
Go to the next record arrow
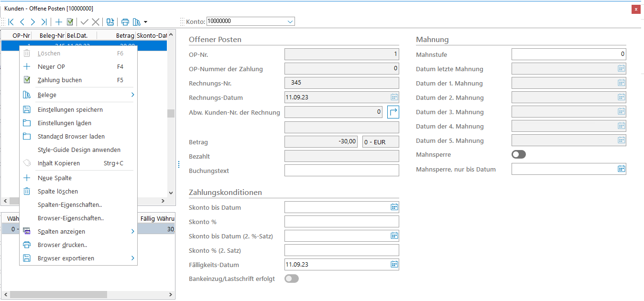[x=33, y=22]
